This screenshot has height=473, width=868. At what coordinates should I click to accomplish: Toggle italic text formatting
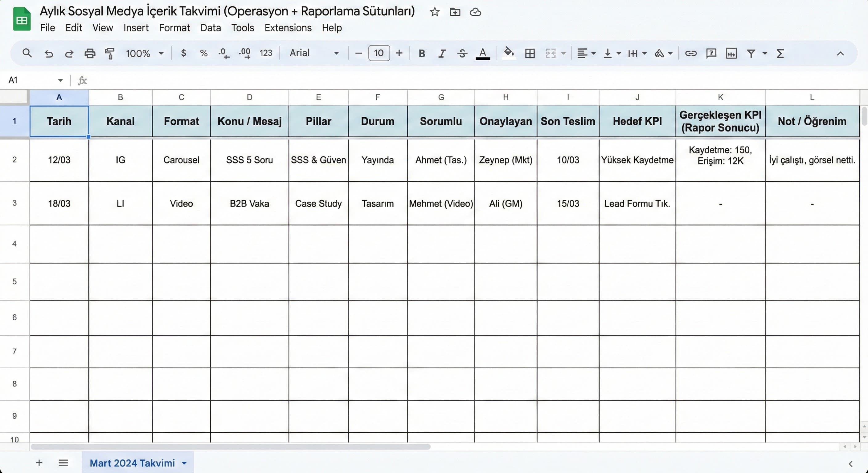[x=442, y=53]
